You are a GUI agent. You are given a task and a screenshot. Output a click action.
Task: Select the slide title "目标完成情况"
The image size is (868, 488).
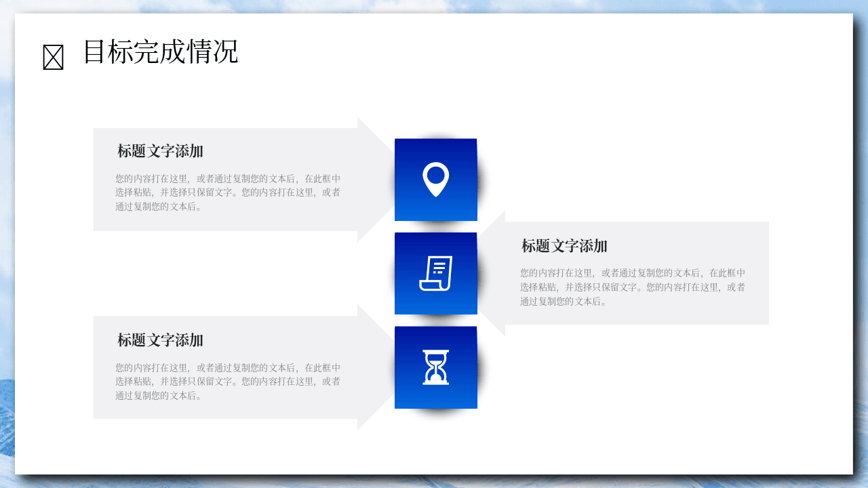tap(161, 52)
